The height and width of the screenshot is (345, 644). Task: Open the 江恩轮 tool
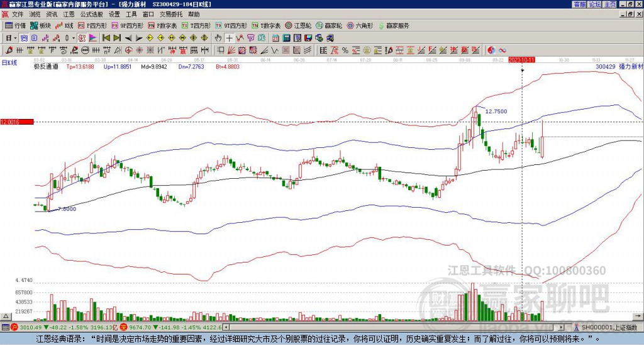(299, 25)
